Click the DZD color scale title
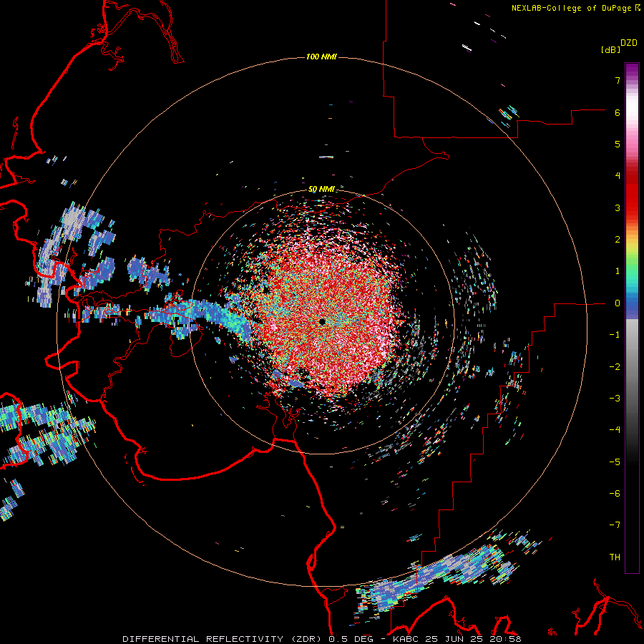Viewport: 644px width, 644px height. coord(629,43)
